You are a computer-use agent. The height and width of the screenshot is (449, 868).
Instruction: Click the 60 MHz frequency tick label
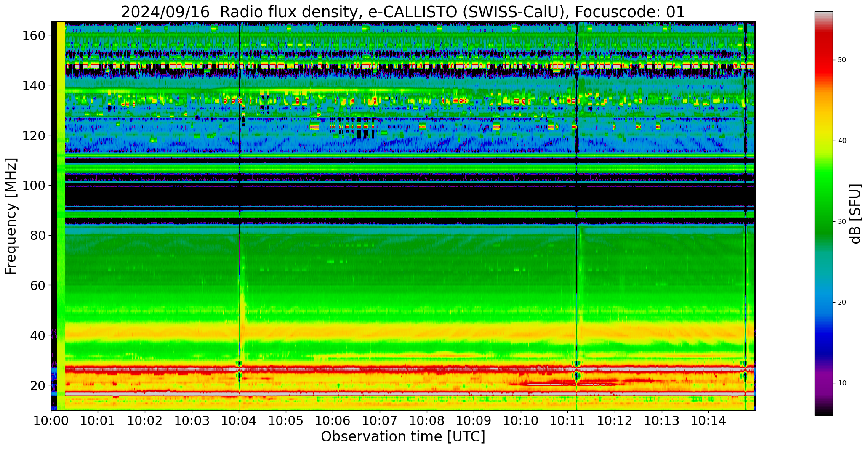click(38, 285)
